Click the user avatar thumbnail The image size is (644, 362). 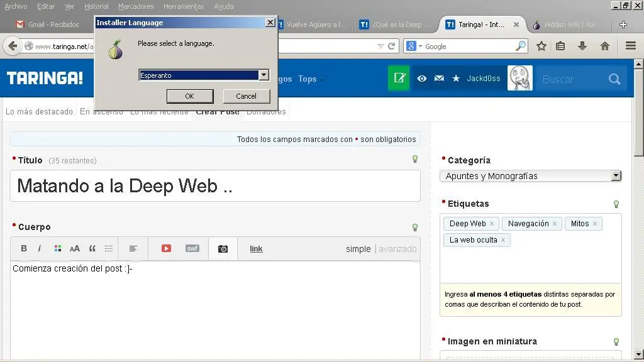pos(520,78)
